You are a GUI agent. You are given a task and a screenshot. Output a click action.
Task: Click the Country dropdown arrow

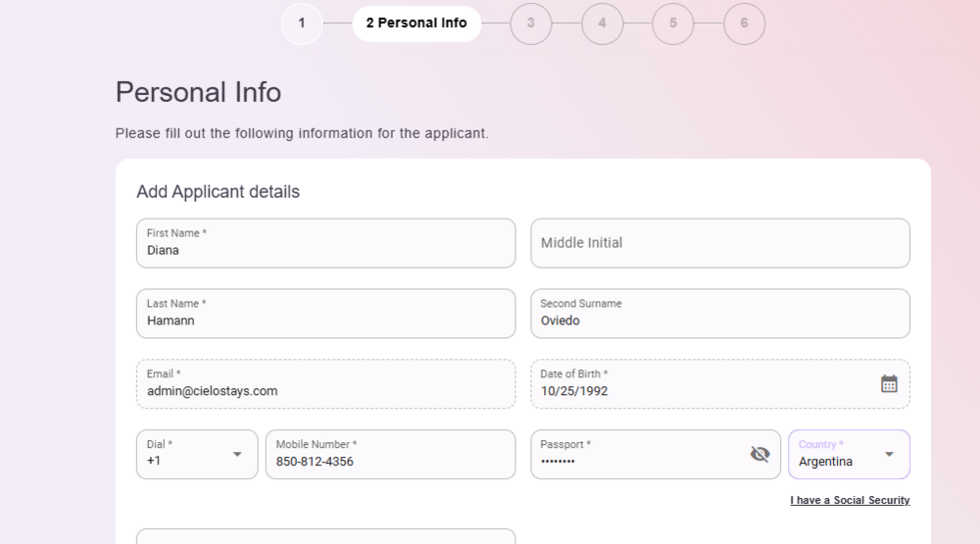pyautogui.click(x=889, y=454)
